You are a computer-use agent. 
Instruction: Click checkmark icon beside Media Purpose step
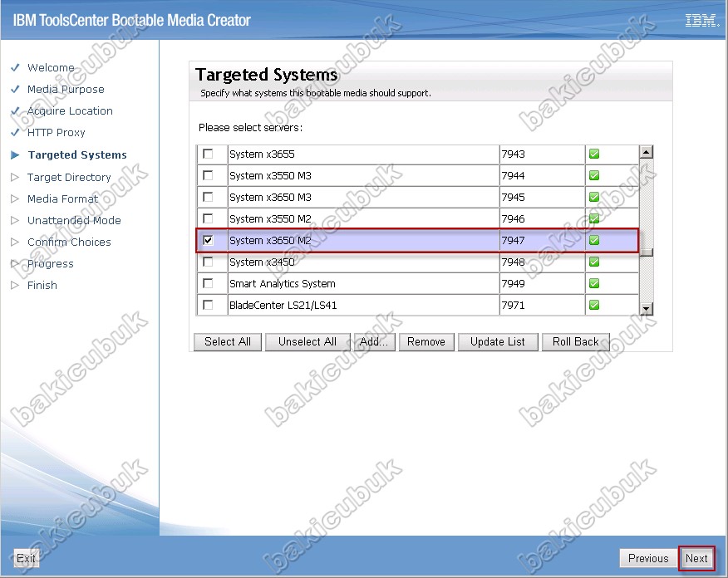[15, 89]
